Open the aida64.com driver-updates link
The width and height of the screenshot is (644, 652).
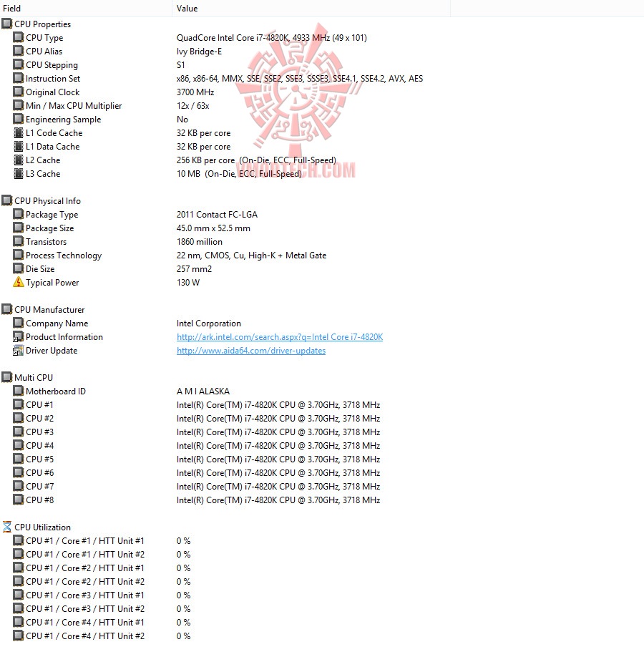tap(251, 351)
